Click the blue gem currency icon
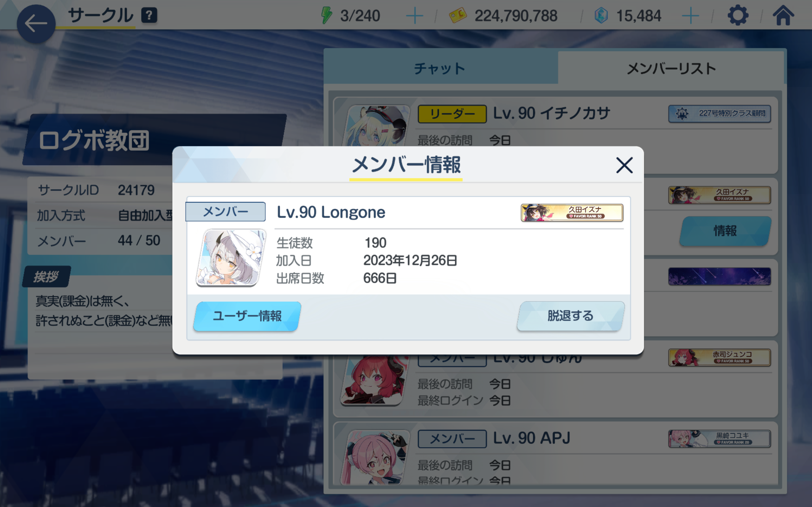This screenshot has width=812, height=507. point(601,15)
